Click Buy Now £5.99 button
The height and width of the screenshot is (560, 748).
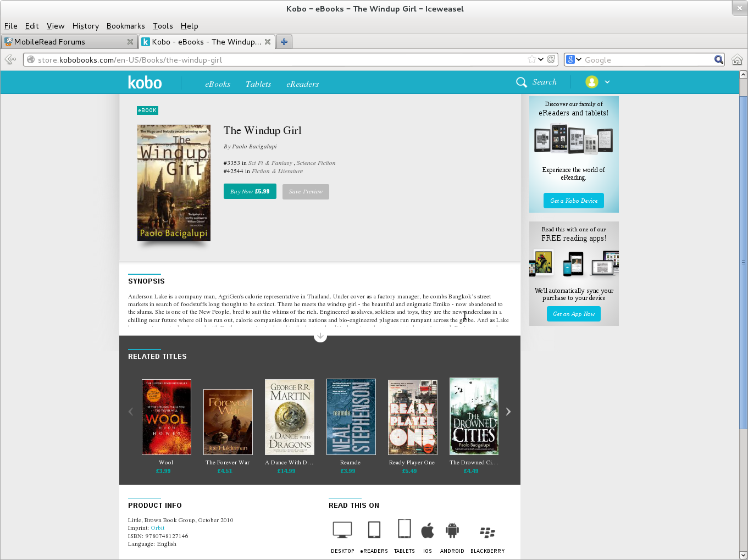[x=250, y=191]
